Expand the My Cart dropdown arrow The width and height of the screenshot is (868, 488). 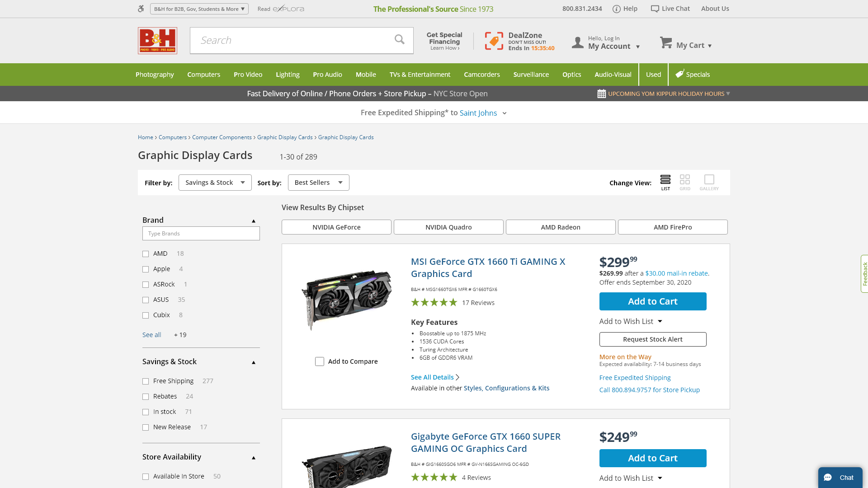click(x=710, y=46)
